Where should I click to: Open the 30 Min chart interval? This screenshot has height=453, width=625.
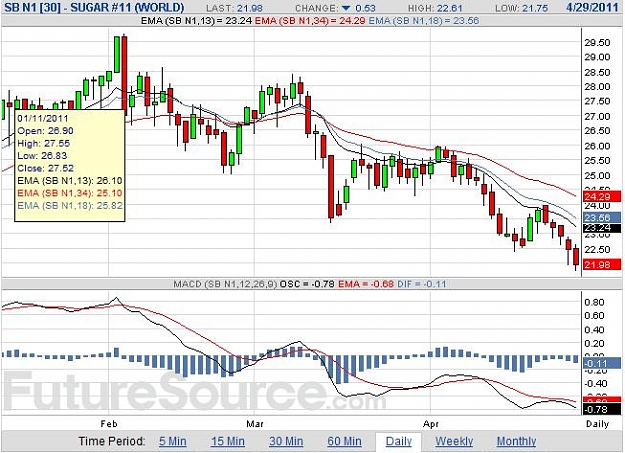point(286,441)
